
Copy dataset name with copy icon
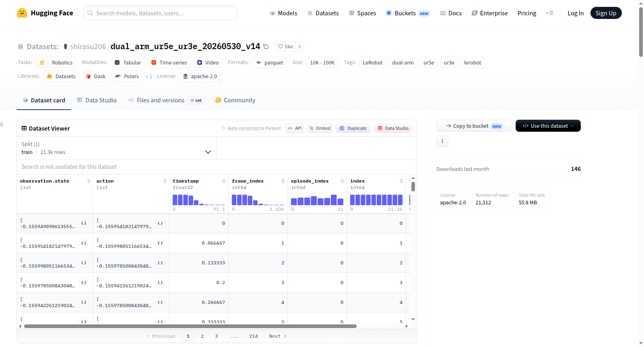click(x=266, y=46)
